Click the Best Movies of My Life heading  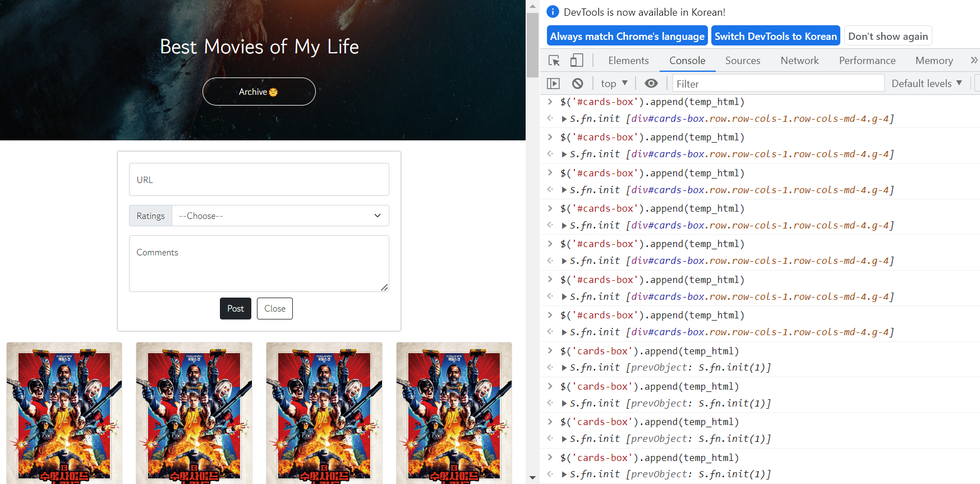pyautogui.click(x=259, y=47)
